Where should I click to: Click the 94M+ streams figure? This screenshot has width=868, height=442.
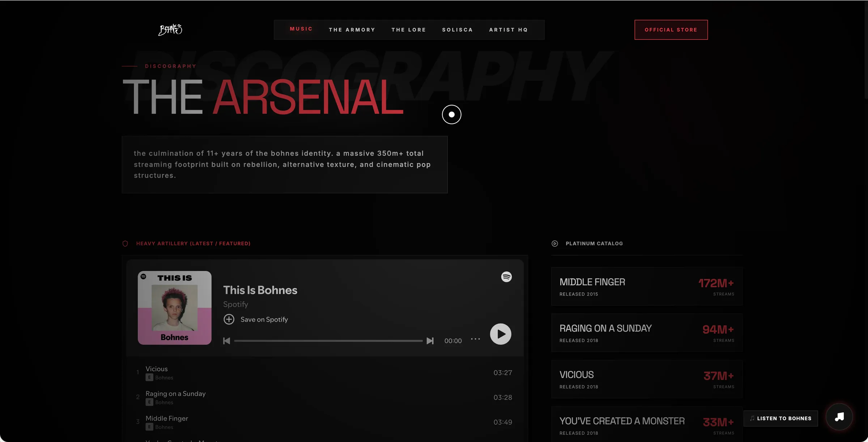pos(718,330)
